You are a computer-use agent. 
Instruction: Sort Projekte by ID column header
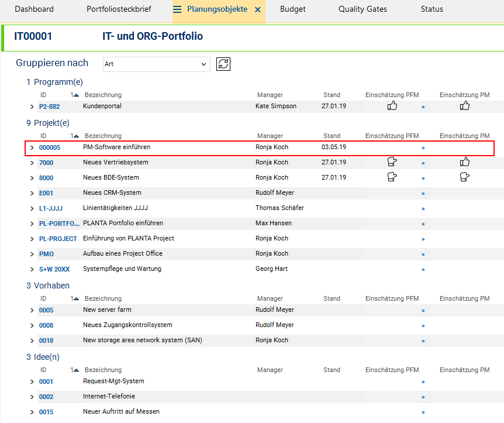(x=43, y=136)
